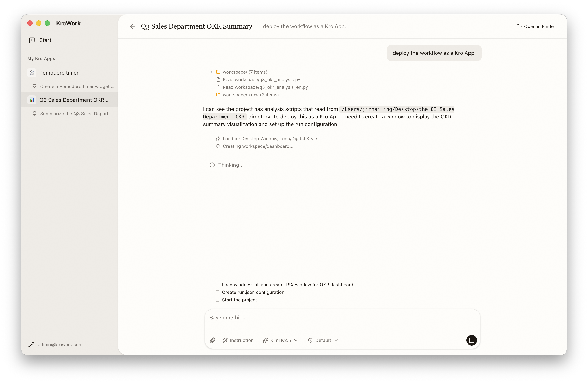The width and height of the screenshot is (588, 383).
Task: Stop generation with the black stop button
Action: [471, 340]
